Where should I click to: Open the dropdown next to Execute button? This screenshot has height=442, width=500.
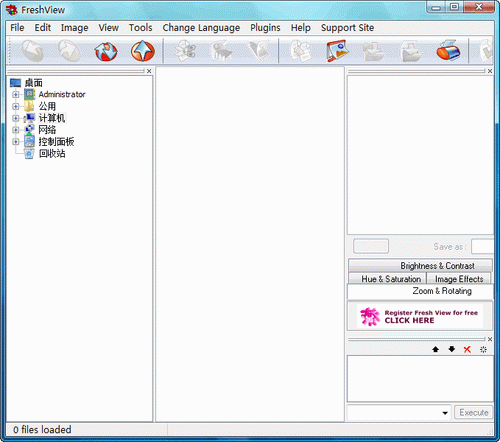[445, 413]
